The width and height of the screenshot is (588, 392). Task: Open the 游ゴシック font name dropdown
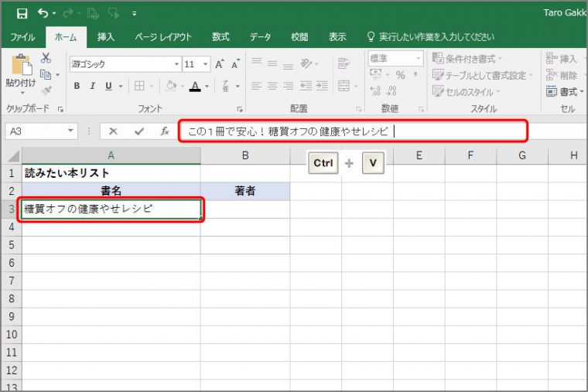(176, 64)
